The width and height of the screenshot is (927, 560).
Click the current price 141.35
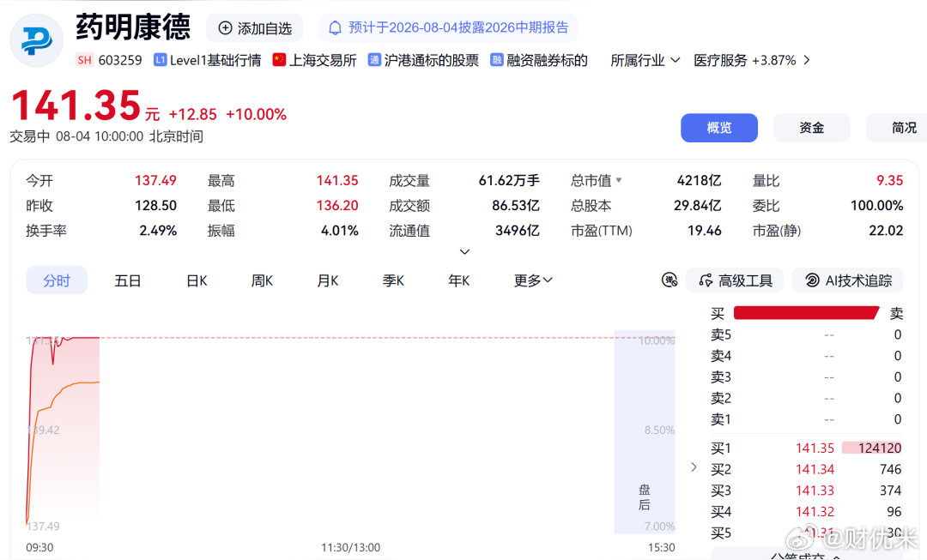(x=76, y=105)
